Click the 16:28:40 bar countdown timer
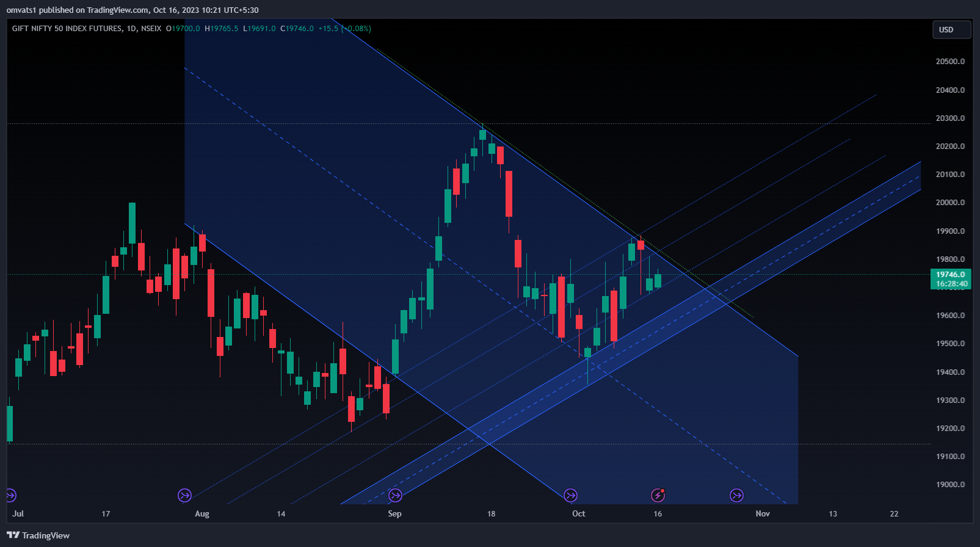980x547 pixels. coord(951,284)
